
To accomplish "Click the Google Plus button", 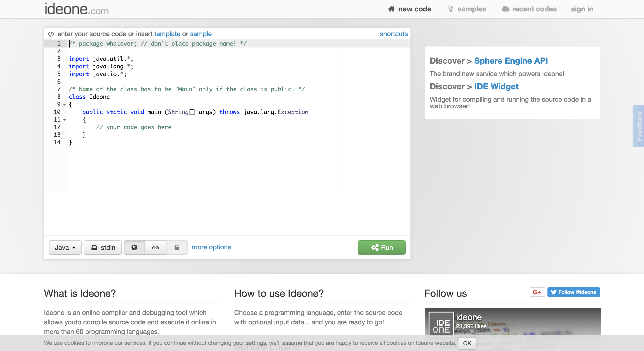I will (537, 292).
